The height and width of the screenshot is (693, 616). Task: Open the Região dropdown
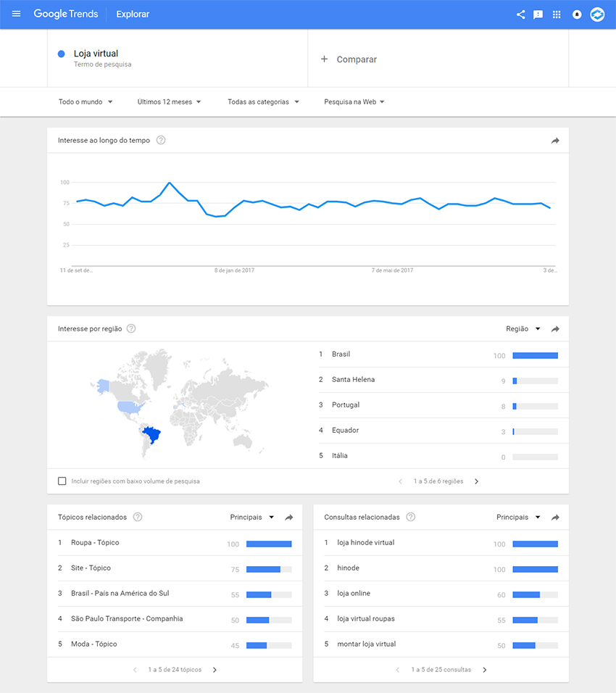(x=523, y=329)
